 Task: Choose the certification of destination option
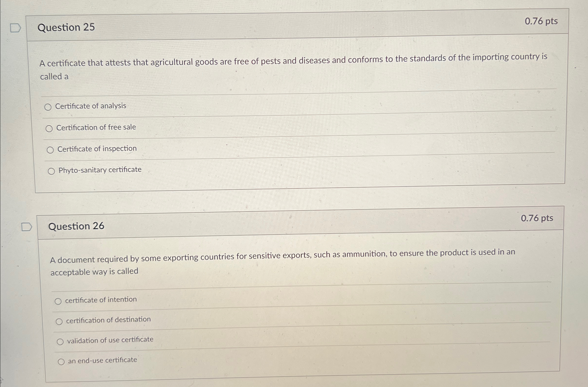pos(59,321)
